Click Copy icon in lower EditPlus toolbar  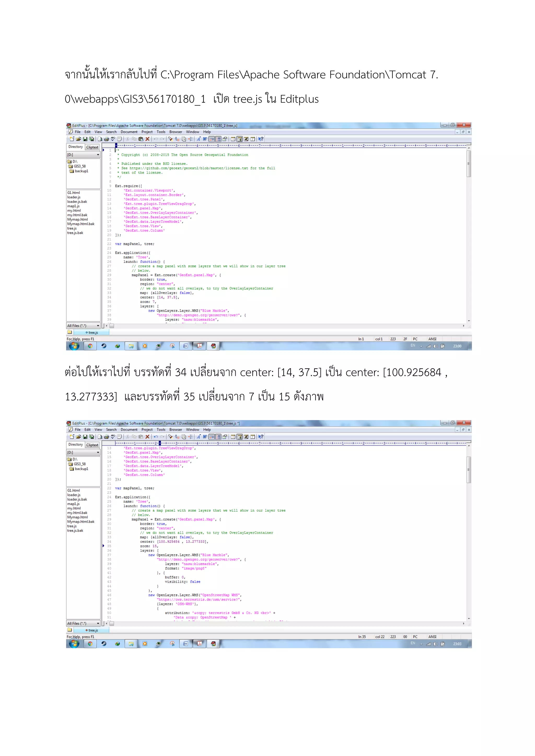tap(135, 437)
